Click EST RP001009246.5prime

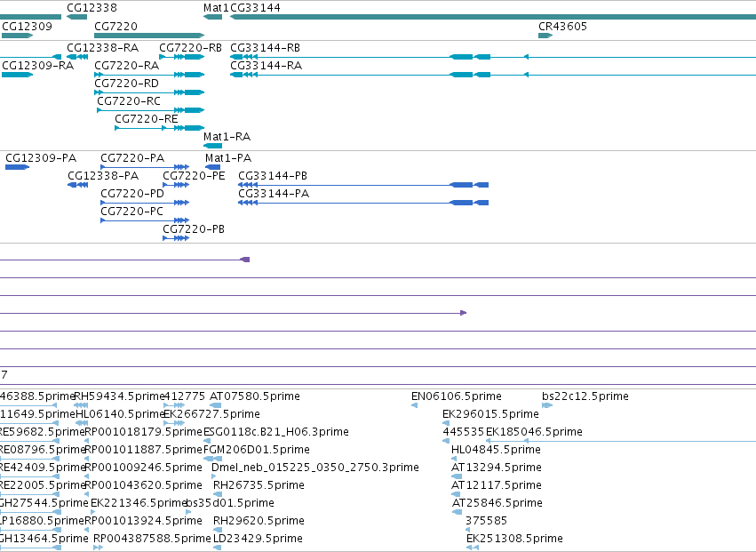point(143,468)
